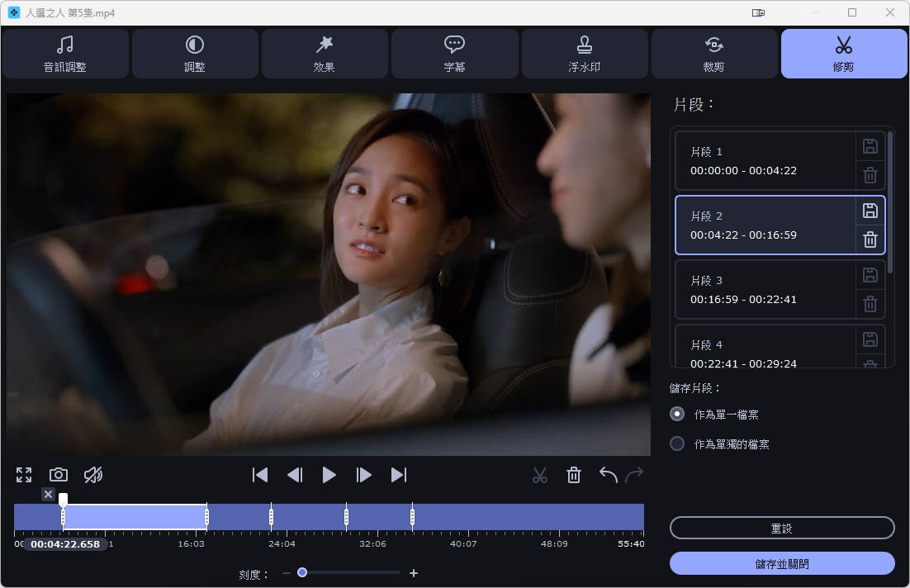Enter fullscreen preview mode
This screenshot has height=588, width=910.
click(x=24, y=475)
